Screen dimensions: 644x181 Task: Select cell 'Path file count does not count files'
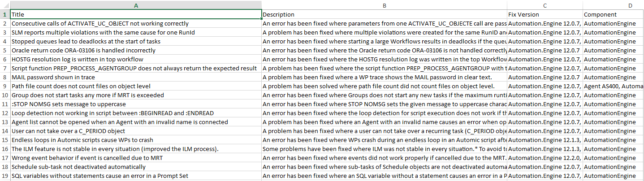136,86
